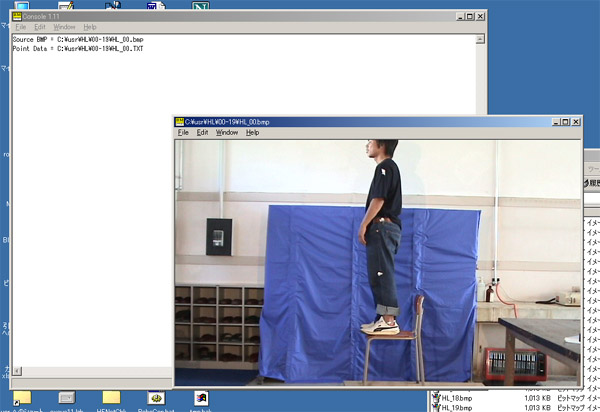Select the second yellow folder desktop icon
This screenshot has width=600, height=412.
pyautogui.click(x=111, y=398)
